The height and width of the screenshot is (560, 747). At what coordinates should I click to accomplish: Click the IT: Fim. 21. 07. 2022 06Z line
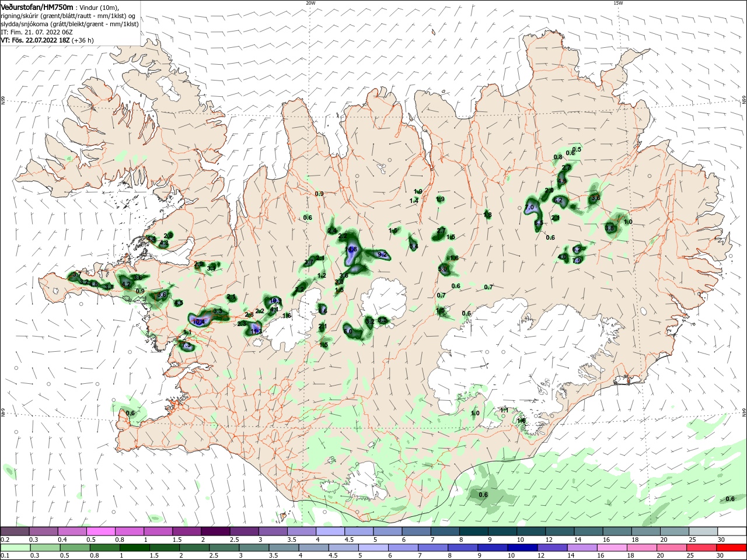(37, 32)
